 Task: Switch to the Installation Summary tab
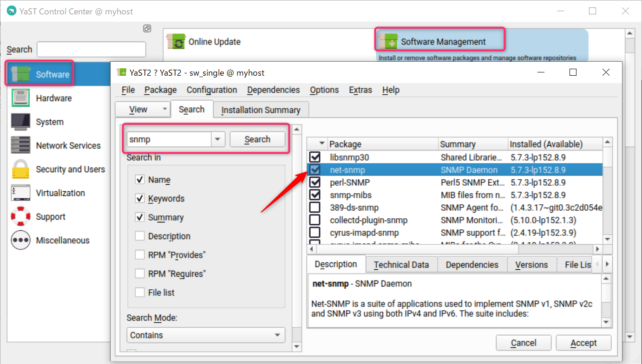click(261, 110)
